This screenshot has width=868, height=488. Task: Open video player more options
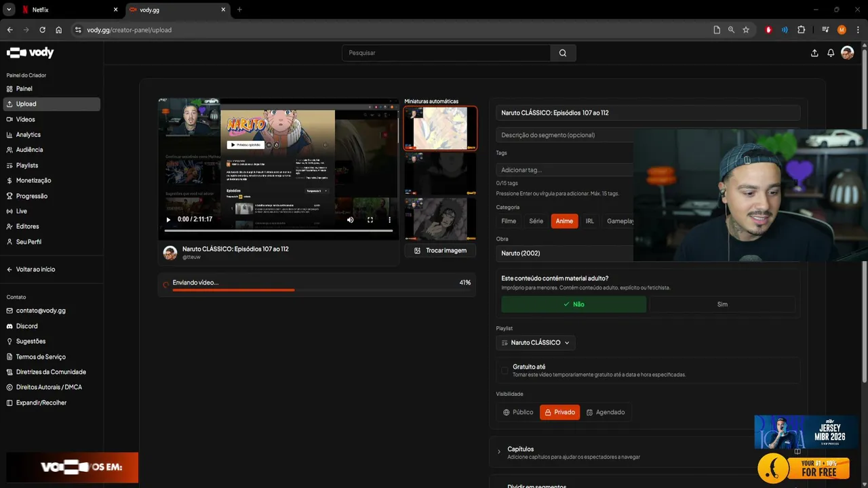click(x=389, y=220)
